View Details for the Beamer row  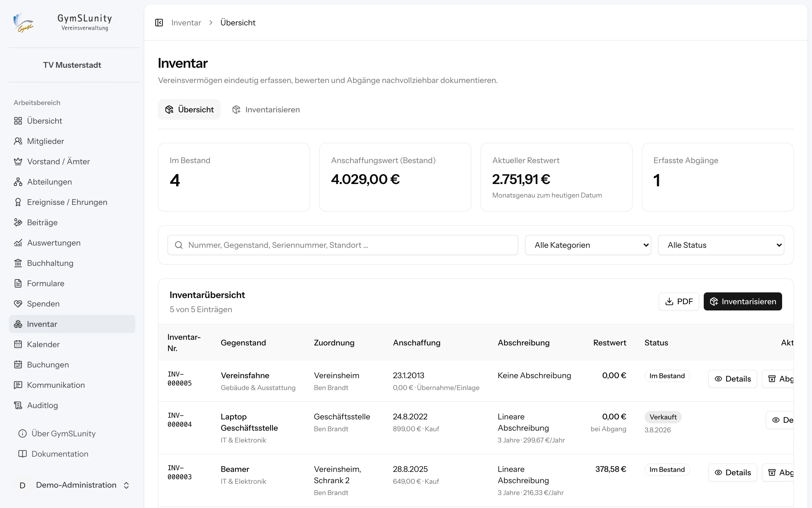tap(732, 473)
